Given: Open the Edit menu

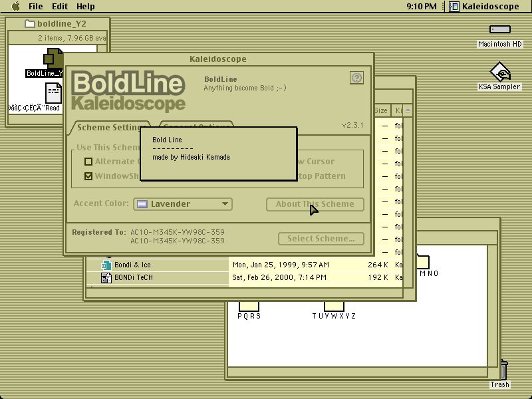Looking at the screenshot, I should click(x=60, y=6).
